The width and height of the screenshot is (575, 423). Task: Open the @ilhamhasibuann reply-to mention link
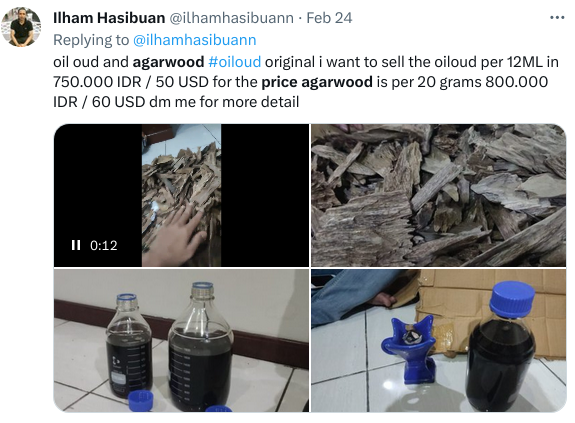coord(194,40)
